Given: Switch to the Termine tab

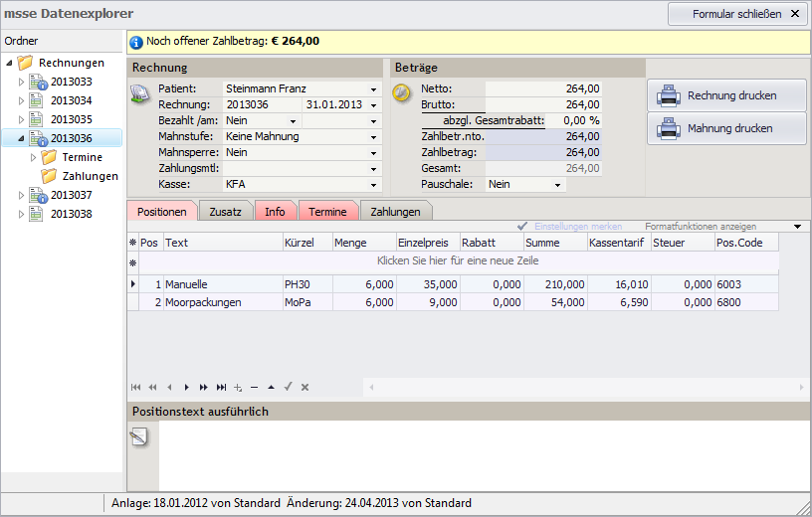Looking at the screenshot, I should (327, 211).
